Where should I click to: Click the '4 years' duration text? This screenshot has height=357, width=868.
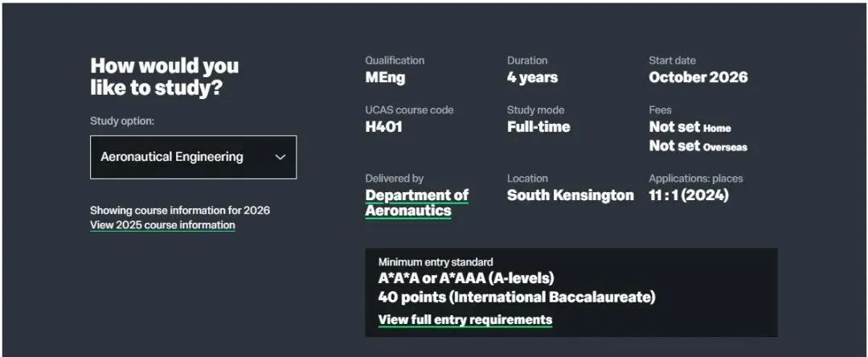533,77
